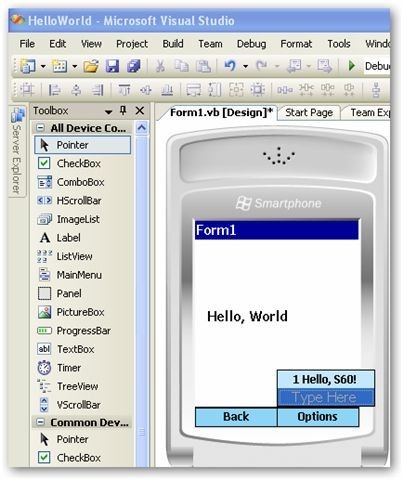Select the ProgressBar toolbox control
Viewport: 403px width, 480px height.
tap(82, 331)
